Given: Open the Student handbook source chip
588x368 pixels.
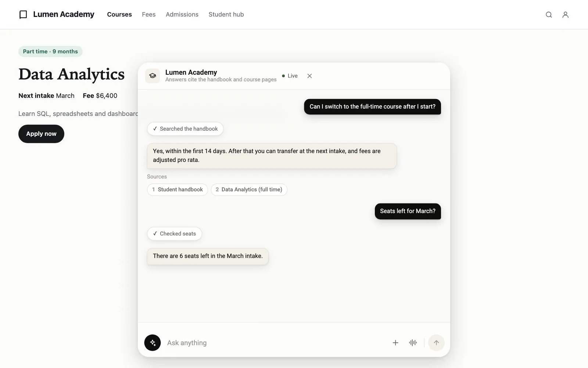Looking at the screenshot, I should [178, 190].
